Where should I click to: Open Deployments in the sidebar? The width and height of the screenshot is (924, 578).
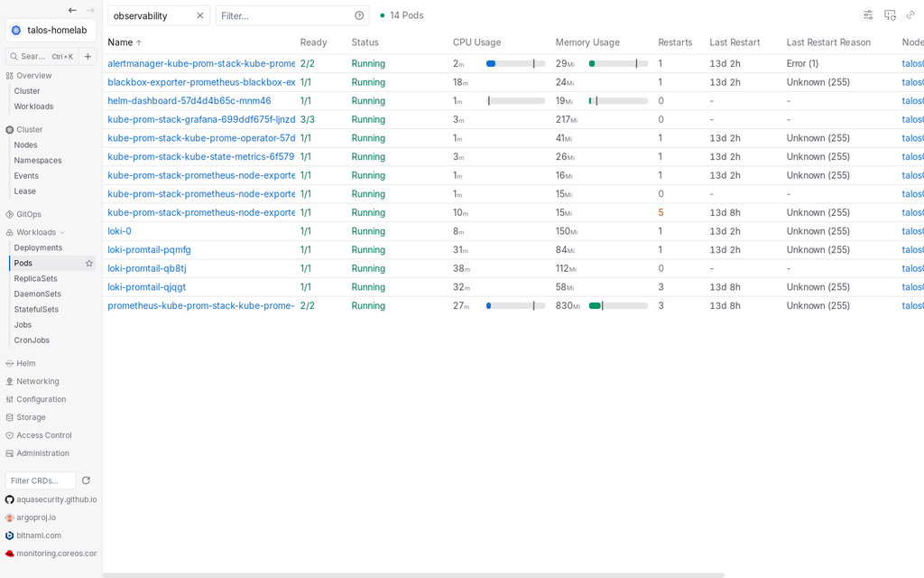point(38,247)
